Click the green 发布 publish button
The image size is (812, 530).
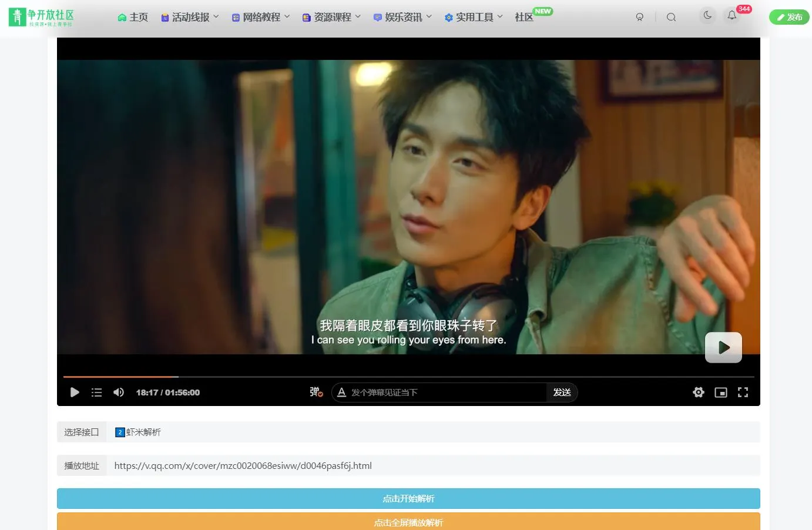click(x=789, y=18)
